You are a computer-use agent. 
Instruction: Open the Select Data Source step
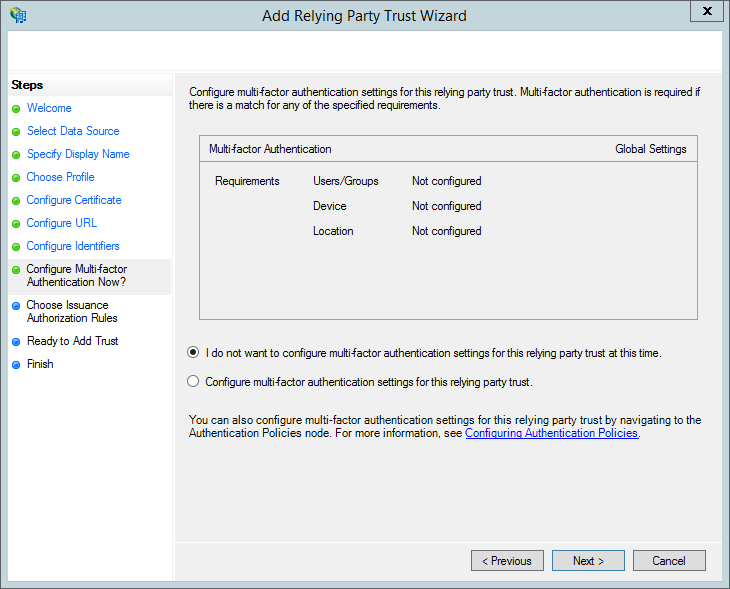73,131
